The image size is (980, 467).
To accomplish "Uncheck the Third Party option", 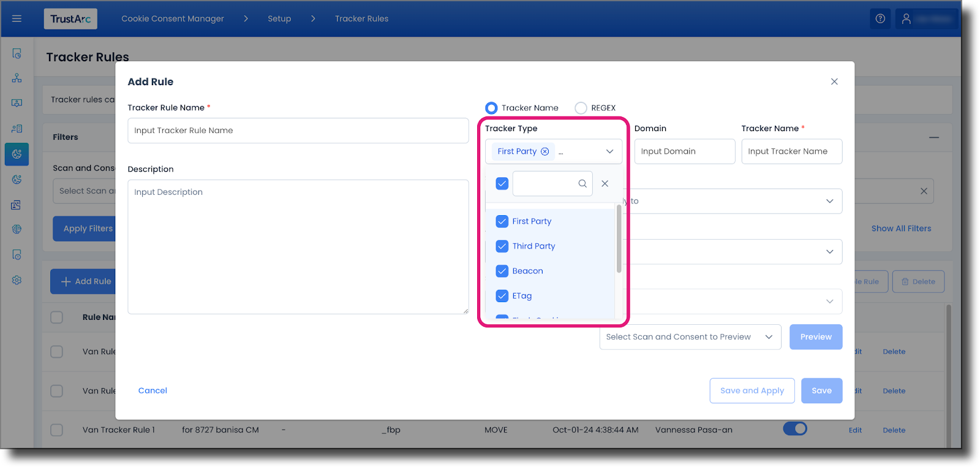I will (502, 246).
